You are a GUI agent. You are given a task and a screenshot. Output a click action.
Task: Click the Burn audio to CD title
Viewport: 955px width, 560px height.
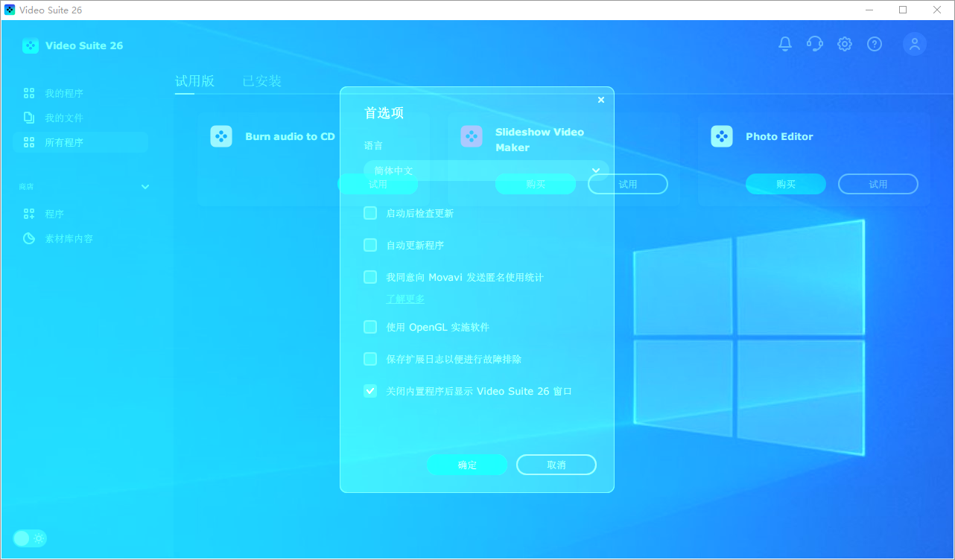290,136
